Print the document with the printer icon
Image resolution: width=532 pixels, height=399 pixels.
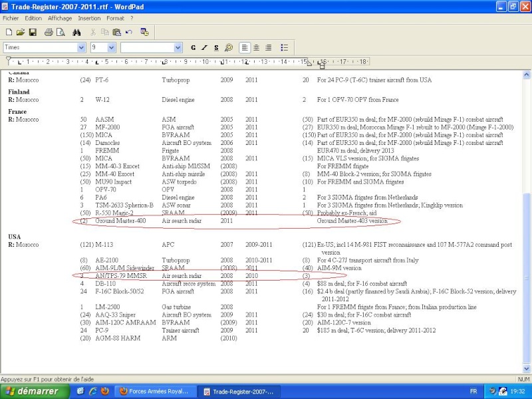click(49, 32)
